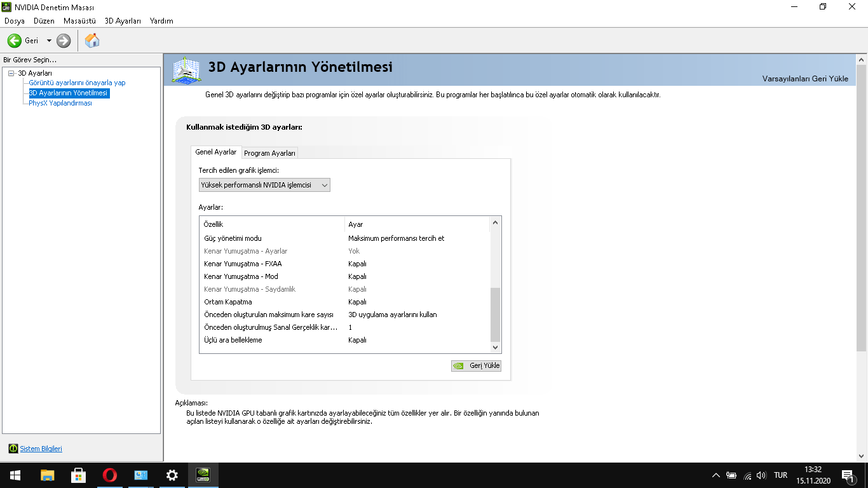Click the settings list scroll-up arrow

point(496,222)
